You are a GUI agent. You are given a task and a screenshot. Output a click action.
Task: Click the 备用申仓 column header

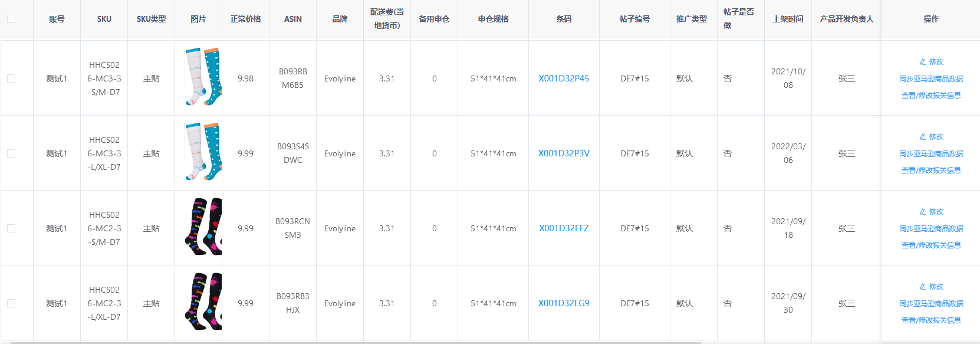pyautogui.click(x=434, y=19)
